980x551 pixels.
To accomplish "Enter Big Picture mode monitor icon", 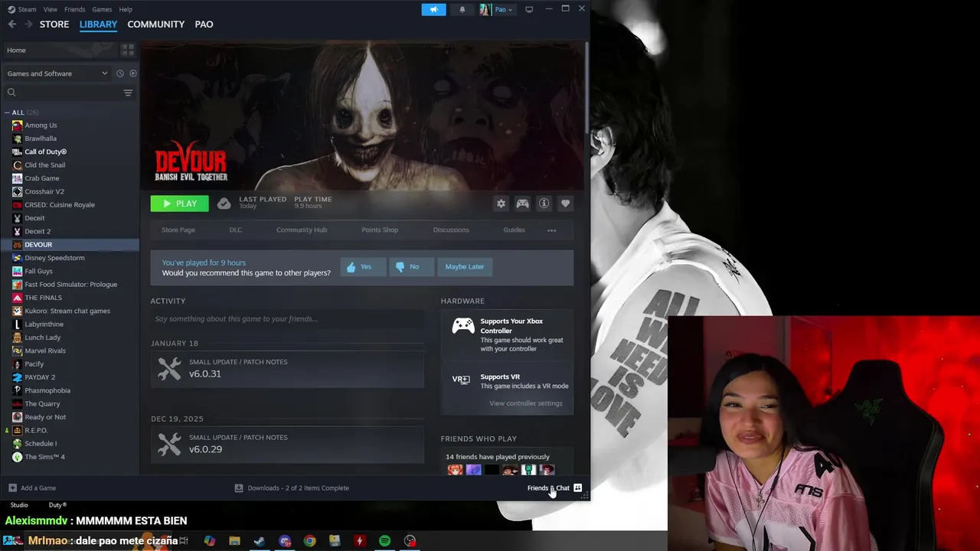I will (x=528, y=9).
